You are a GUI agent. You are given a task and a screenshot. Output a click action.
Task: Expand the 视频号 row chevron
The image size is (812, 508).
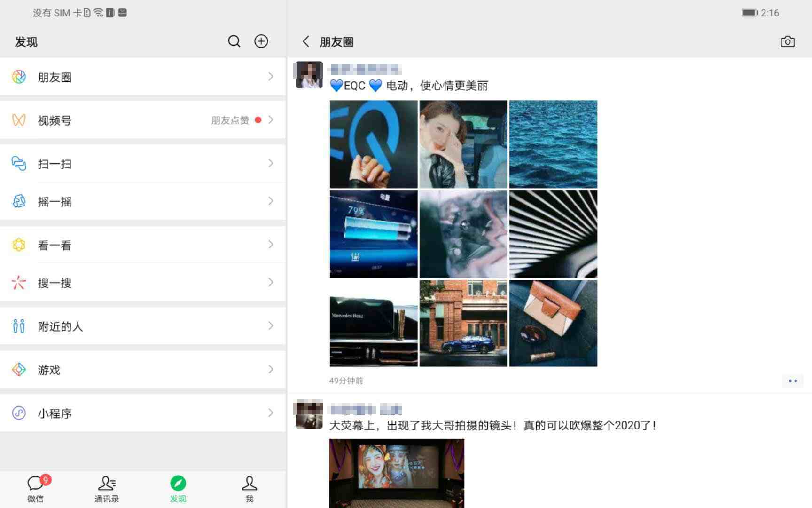pos(271,120)
